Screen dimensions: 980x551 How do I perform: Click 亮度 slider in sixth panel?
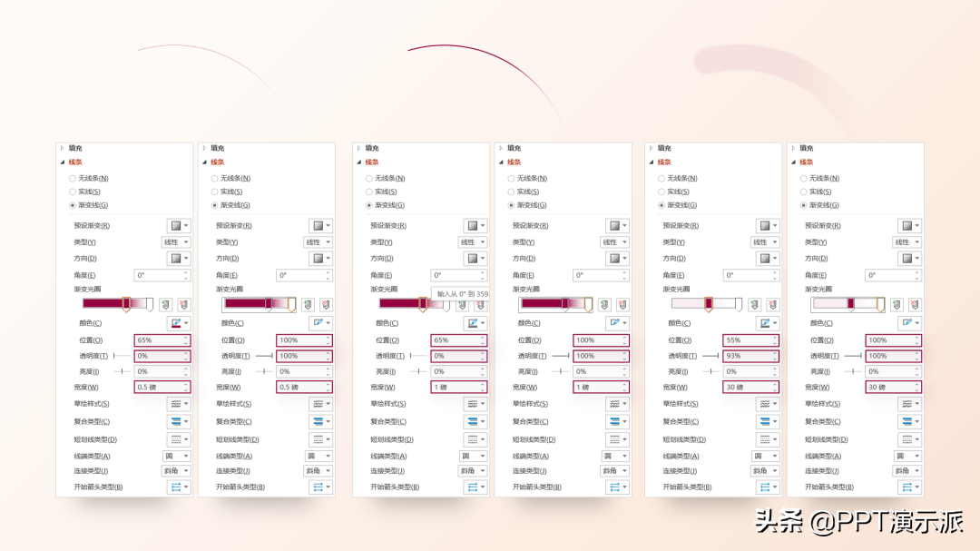pyautogui.click(x=853, y=371)
